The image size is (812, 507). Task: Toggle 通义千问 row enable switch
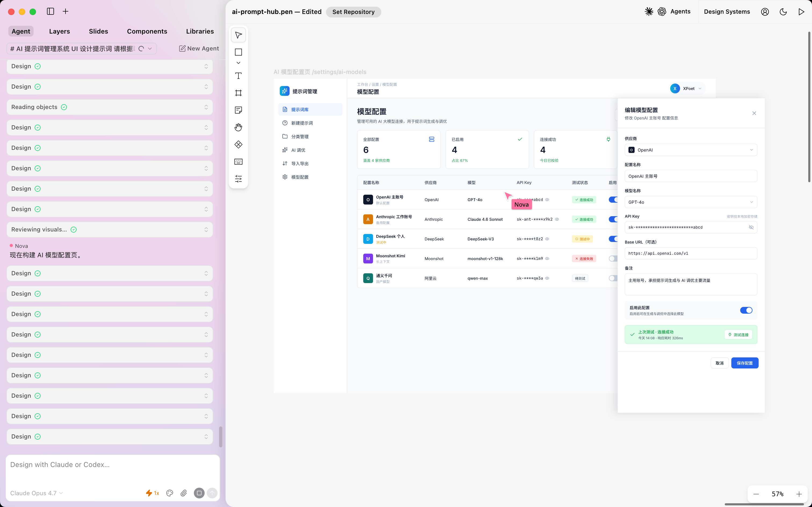613,278
